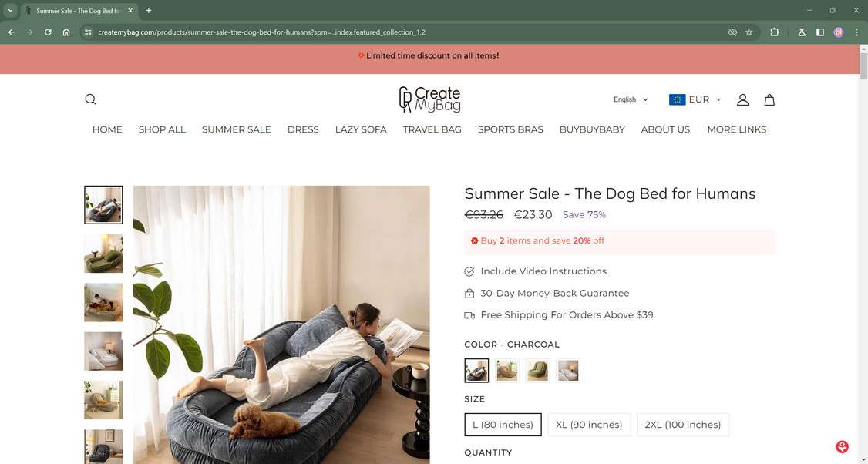This screenshot has height=464, width=868.
Task: Open the EUR currency selector
Action: [695, 99]
